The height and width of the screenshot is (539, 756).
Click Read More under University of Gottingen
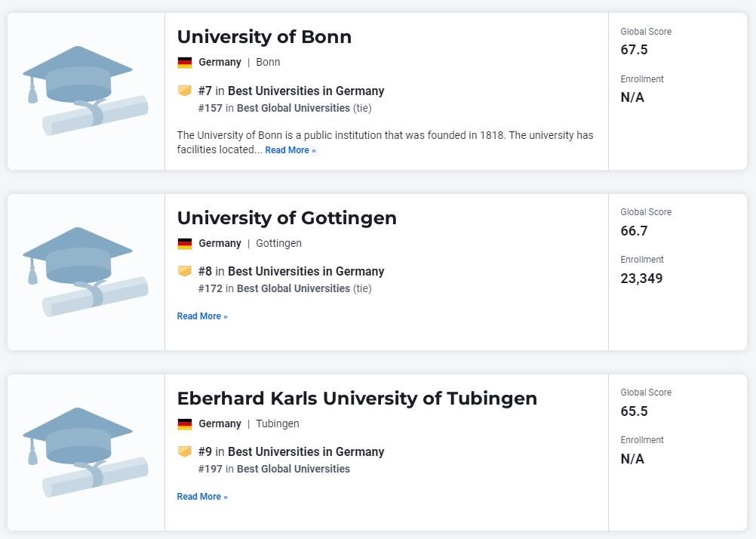[202, 316]
